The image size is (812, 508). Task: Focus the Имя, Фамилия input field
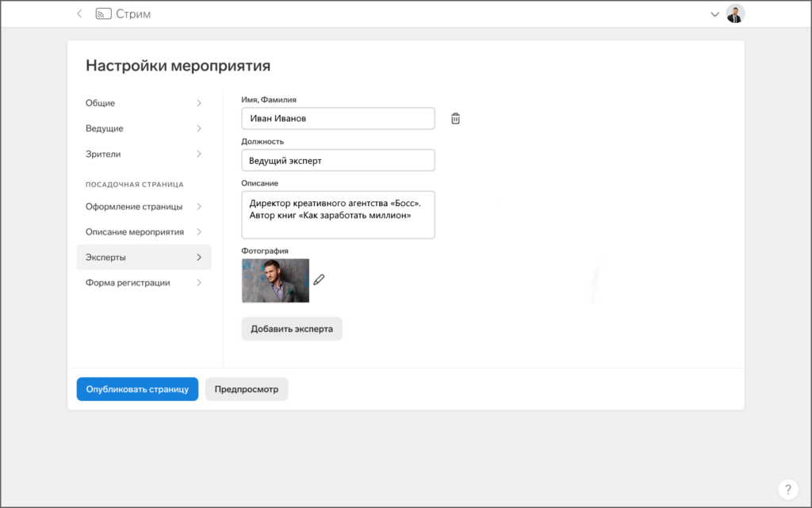coord(338,118)
